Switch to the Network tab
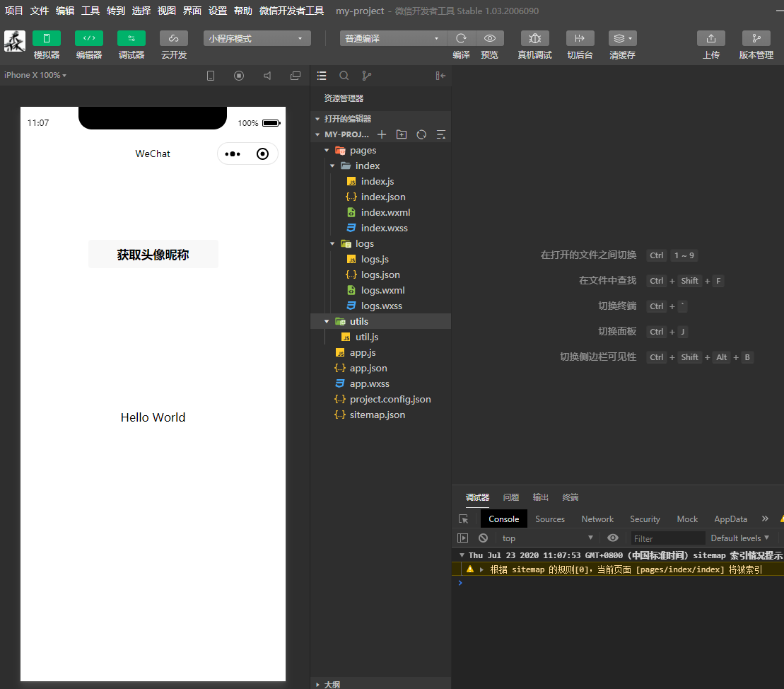 coord(597,519)
